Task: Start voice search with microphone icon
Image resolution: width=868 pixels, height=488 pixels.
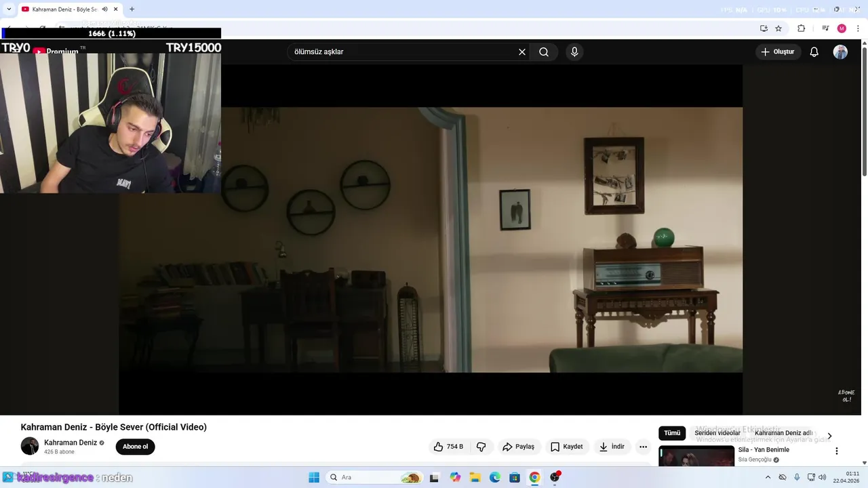Action: [x=574, y=52]
